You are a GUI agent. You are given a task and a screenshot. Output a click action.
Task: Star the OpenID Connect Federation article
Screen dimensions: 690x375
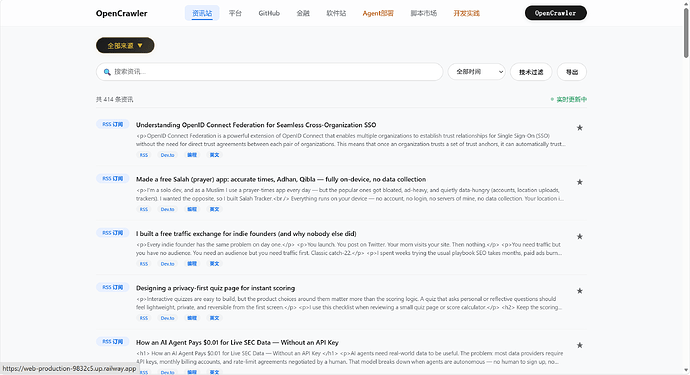[x=580, y=128]
